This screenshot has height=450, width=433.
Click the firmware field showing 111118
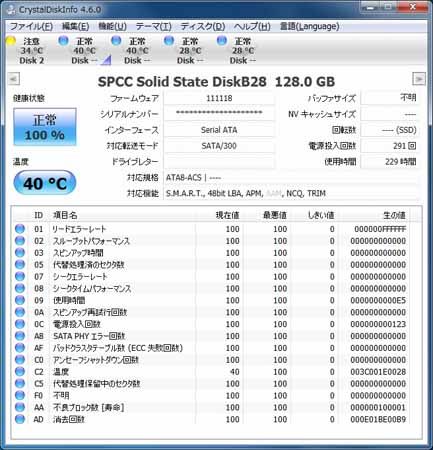[x=219, y=98]
